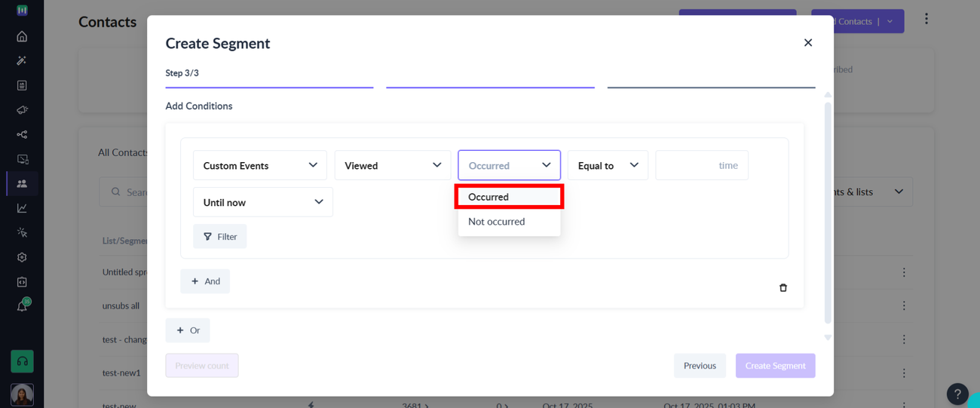980x408 pixels.
Task: Open the user profile avatar
Action: [x=22, y=394]
